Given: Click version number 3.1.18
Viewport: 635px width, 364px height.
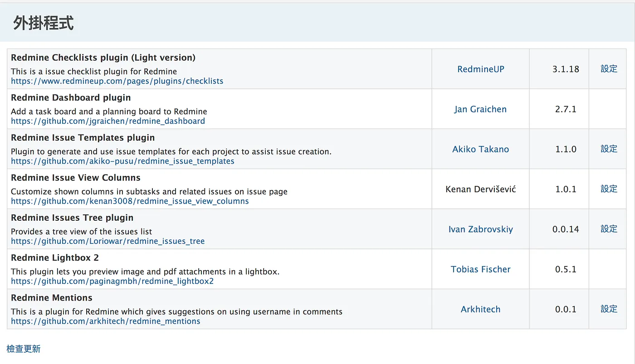Looking at the screenshot, I should point(566,69).
